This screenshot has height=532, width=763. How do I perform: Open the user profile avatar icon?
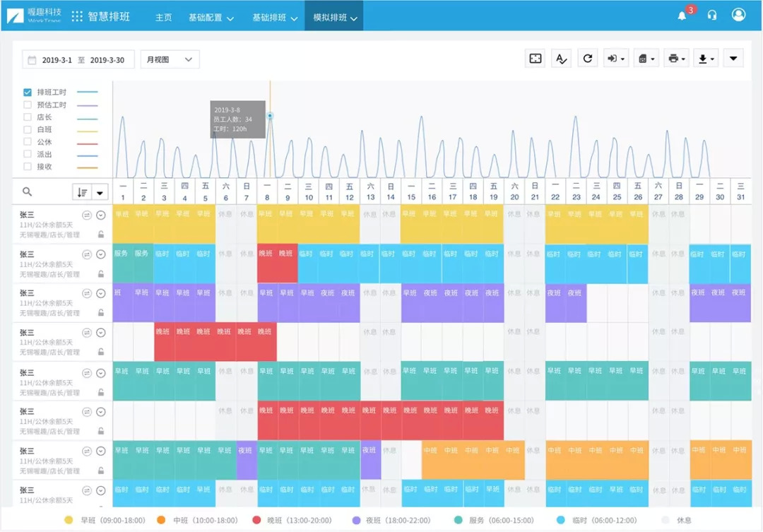(x=739, y=15)
